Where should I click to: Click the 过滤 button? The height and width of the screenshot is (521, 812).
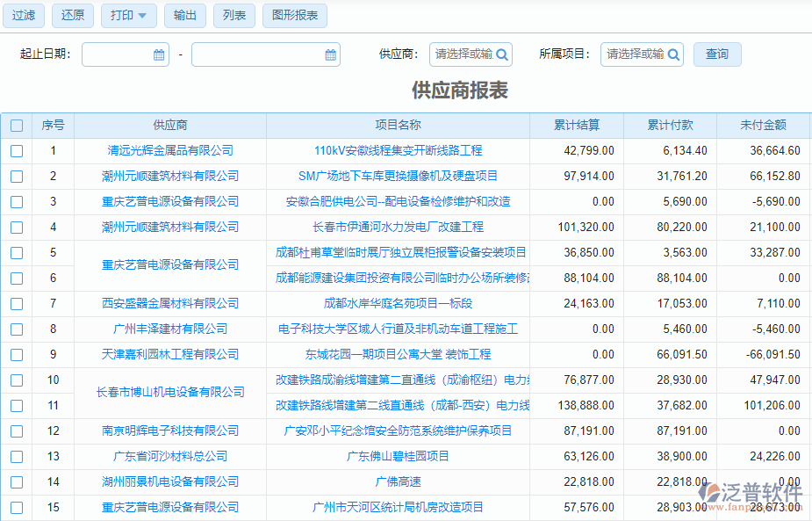click(24, 15)
